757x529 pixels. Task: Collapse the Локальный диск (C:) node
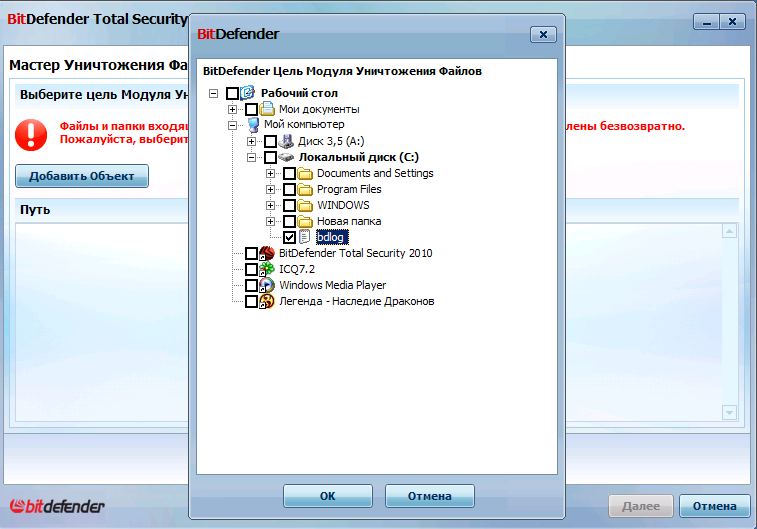tap(251, 157)
